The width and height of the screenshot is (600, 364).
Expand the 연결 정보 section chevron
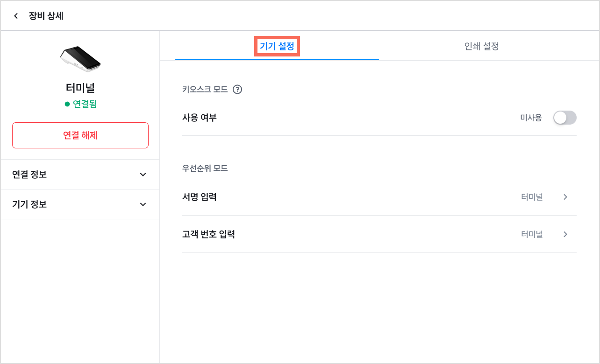click(x=143, y=175)
